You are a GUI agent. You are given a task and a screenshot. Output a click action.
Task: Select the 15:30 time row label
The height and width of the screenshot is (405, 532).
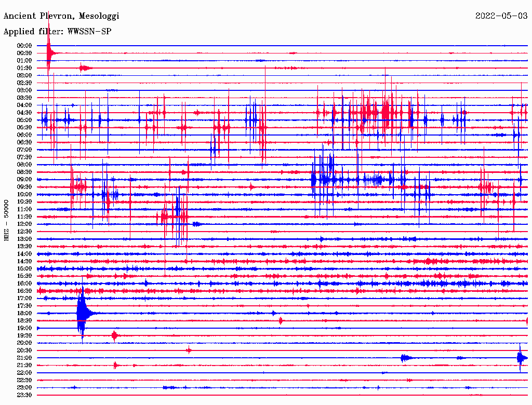tap(24, 276)
